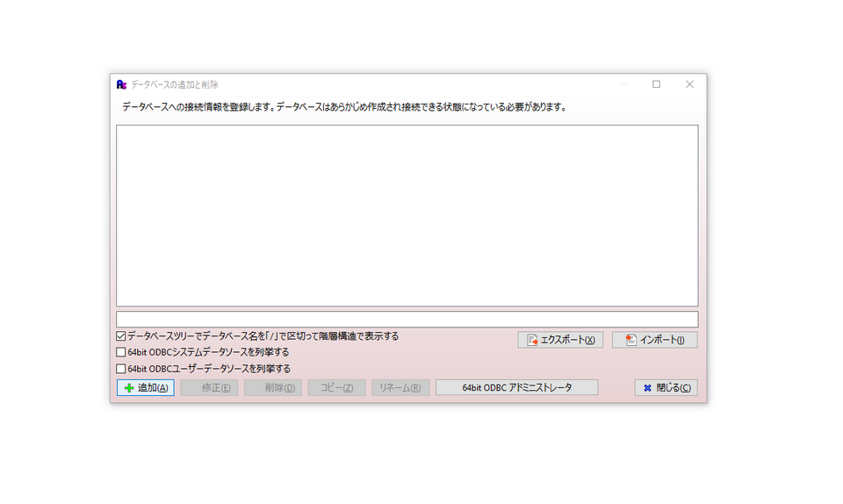Click the disabled 削除(D) button
The image size is (843, 504).
pyautogui.click(x=273, y=387)
